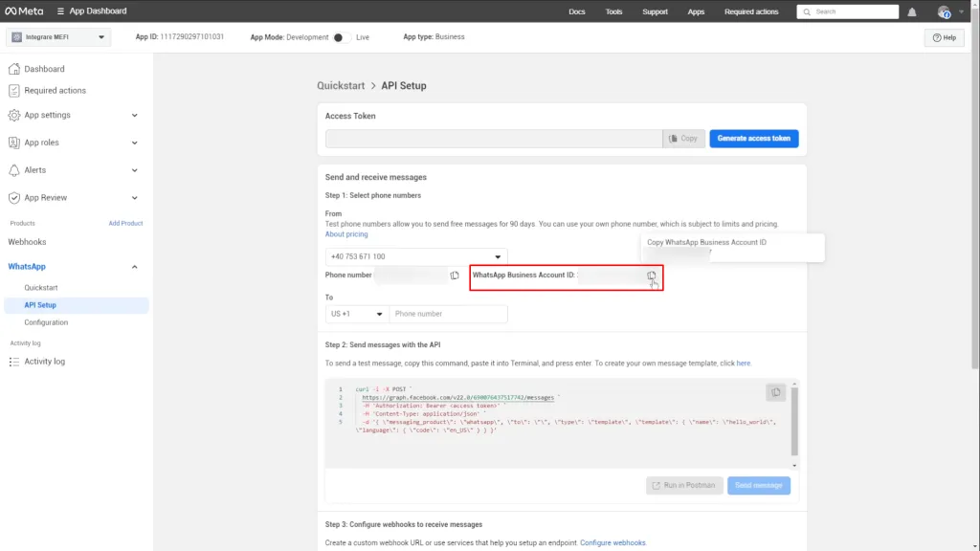Viewport: 980px width, 551px height.
Task: Open Support in top navigation
Action: 655,11
